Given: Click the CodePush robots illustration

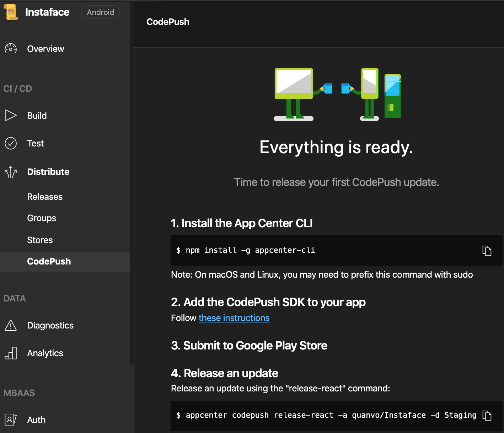Looking at the screenshot, I should click(337, 95).
